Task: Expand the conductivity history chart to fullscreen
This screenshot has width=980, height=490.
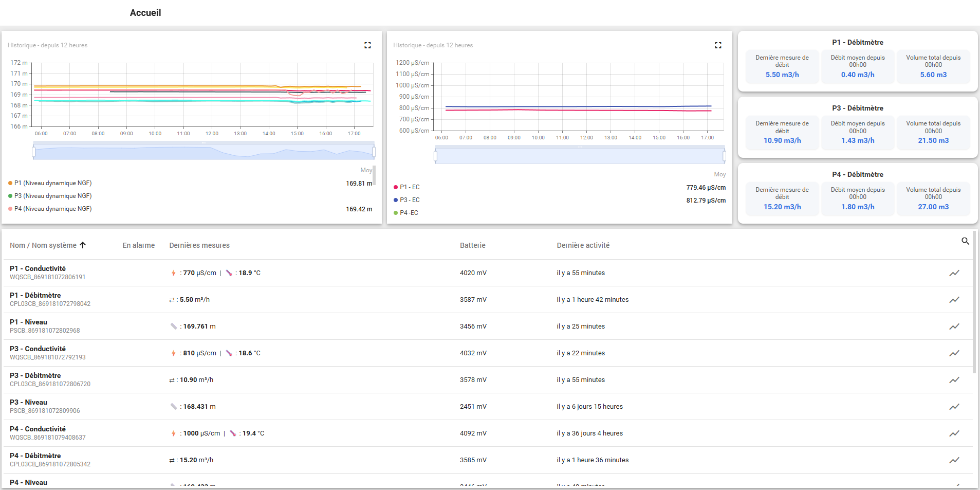Action: point(718,45)
